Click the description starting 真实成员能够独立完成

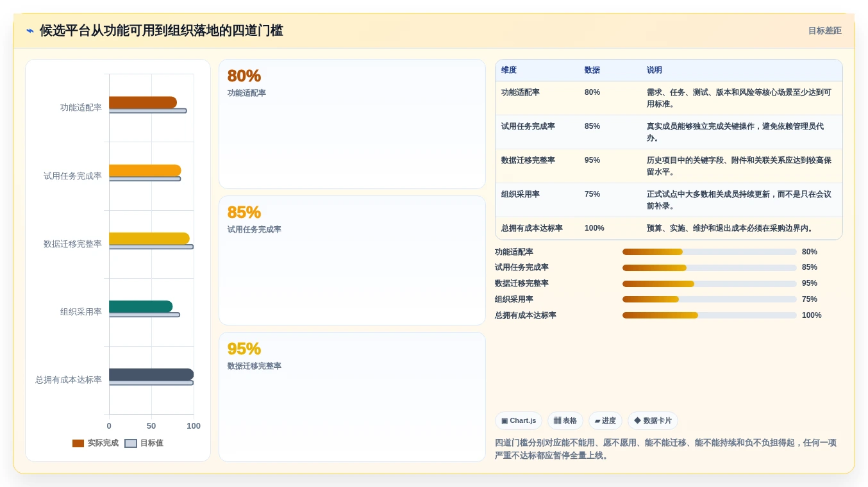click(x=735, y=133)
